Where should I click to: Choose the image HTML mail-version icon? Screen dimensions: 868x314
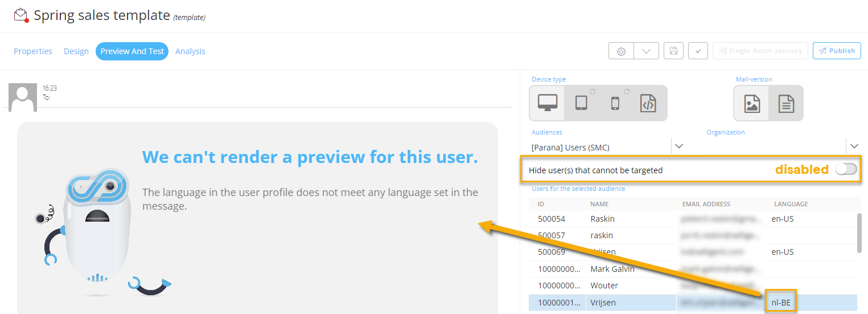(x=751, y=104)
